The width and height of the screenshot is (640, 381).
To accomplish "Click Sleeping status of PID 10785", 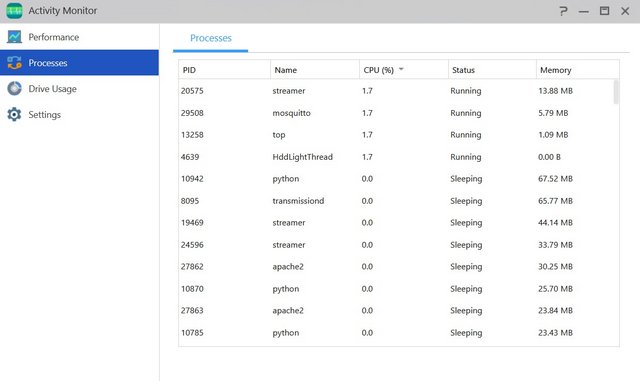I will [466, 333].
